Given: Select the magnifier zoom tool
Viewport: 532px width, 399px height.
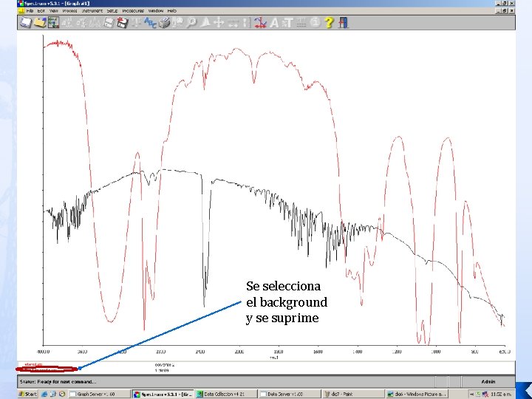Looking at the screenshot, I should 191,23.
